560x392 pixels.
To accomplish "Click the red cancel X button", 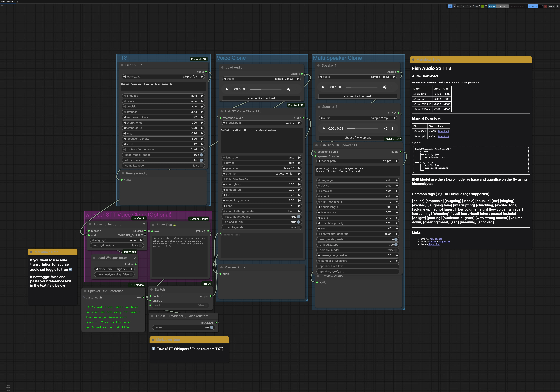I will [546, 6].
